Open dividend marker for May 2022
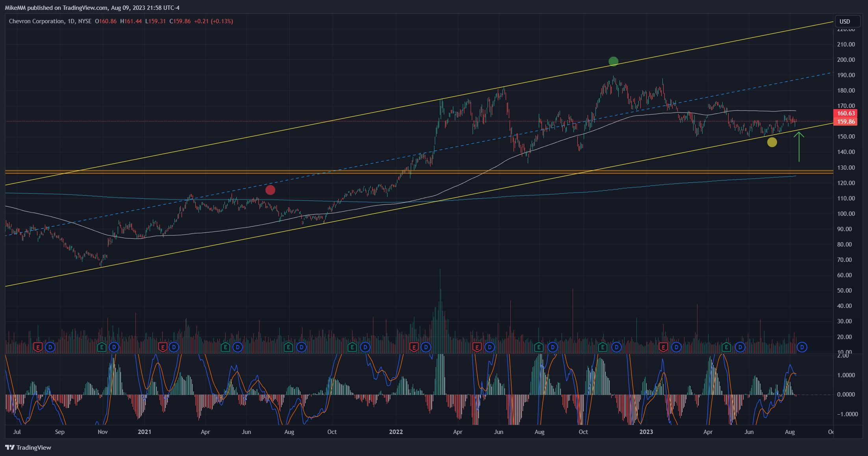This screenshot has height=456, width=868. click(490, 347)
